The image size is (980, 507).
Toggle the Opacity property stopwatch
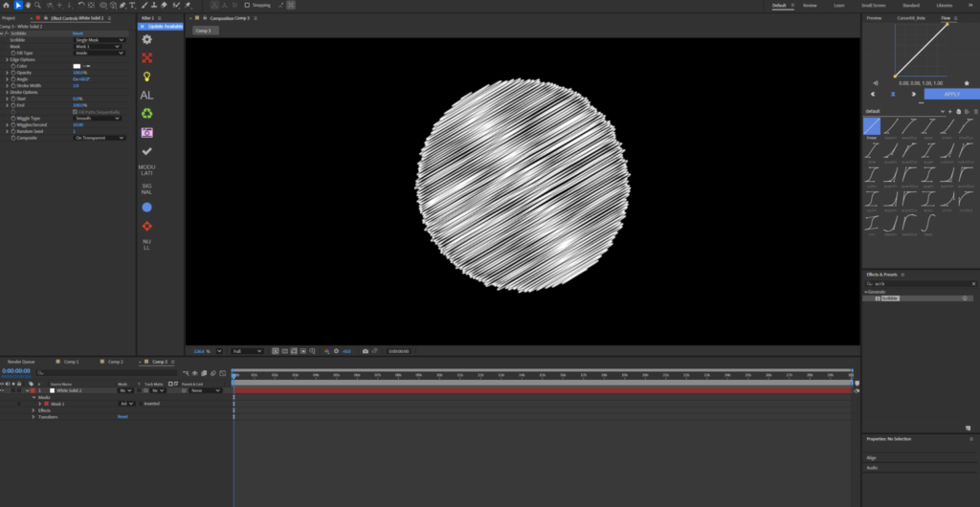tap(12, 73)
